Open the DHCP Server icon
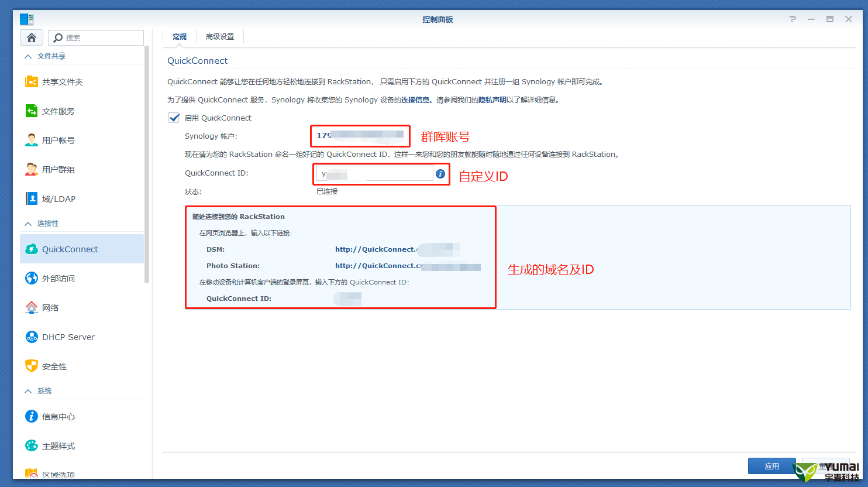The image size is (868, 487). [32, 337]
